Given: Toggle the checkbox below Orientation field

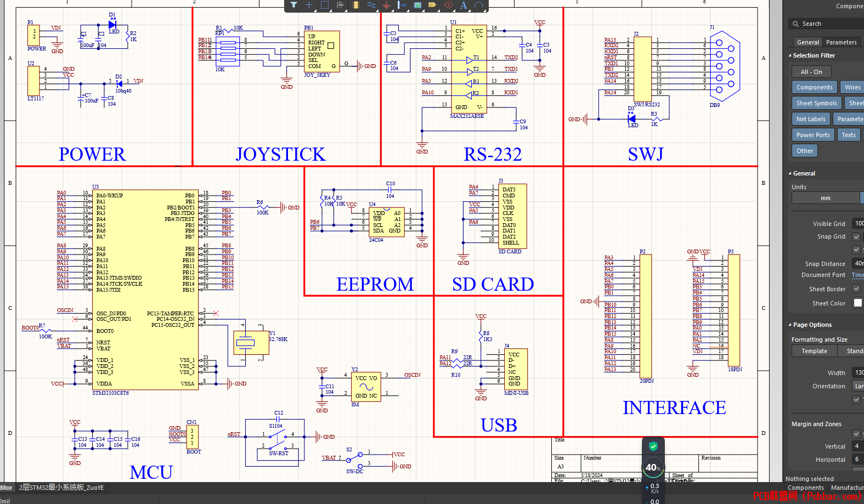Looking at the screenshot, I should pyautogui.click(x=856, y=400).
